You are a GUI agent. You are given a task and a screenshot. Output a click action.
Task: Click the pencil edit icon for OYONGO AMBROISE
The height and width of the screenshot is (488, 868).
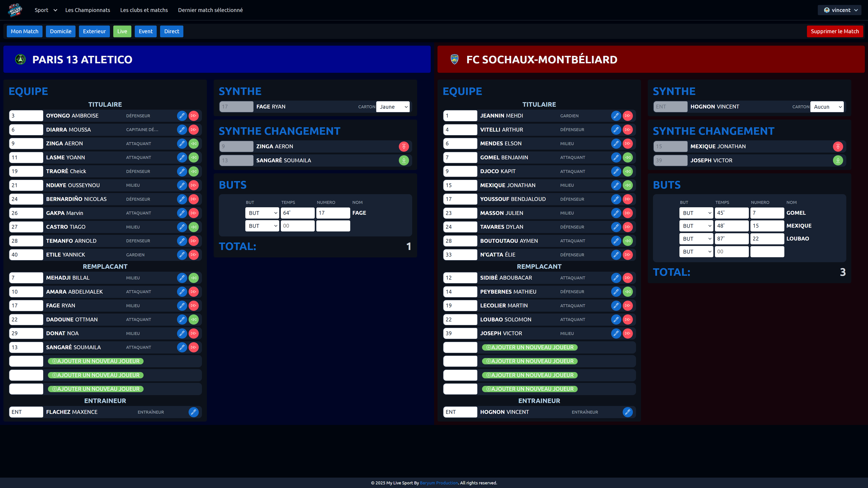point(182,116)
